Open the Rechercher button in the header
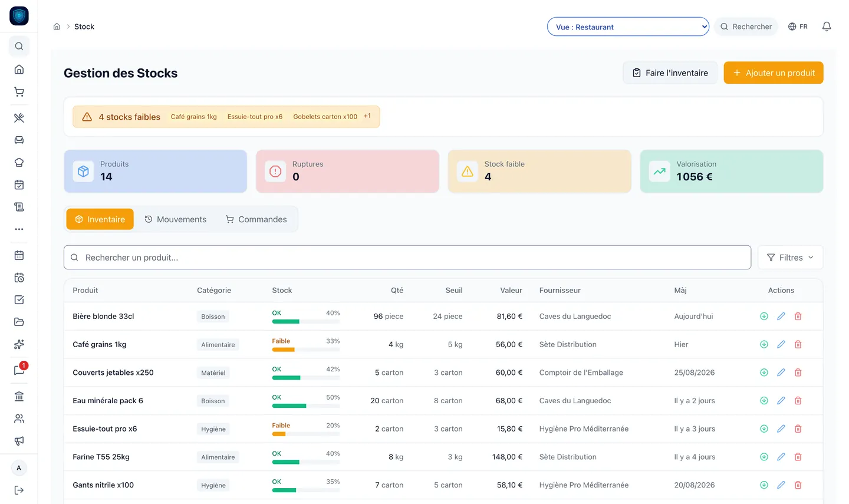 pos(746,27)
